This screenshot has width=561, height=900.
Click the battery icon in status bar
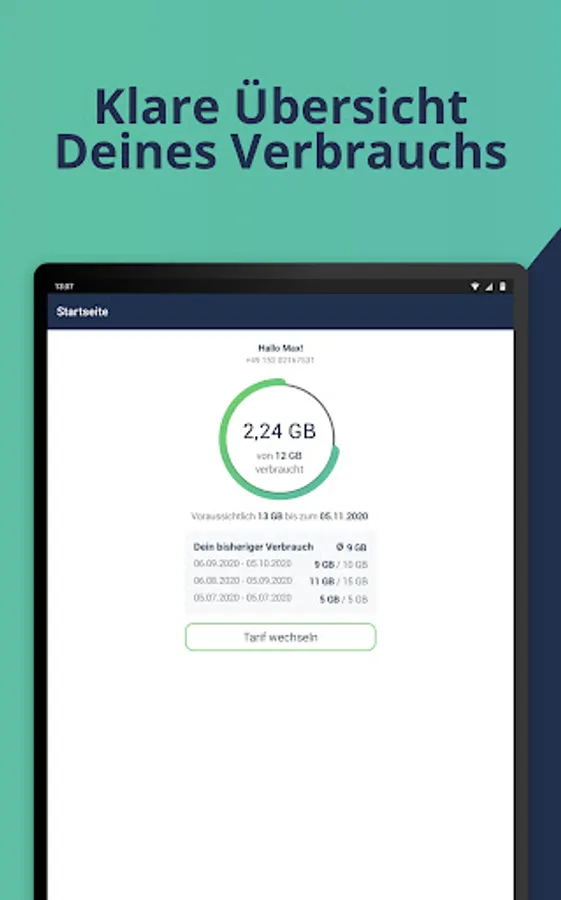(502, 286)
